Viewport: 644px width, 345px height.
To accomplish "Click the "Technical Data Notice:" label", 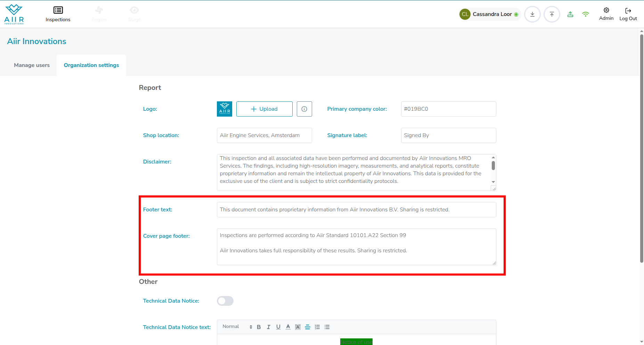I will [171, 301].
